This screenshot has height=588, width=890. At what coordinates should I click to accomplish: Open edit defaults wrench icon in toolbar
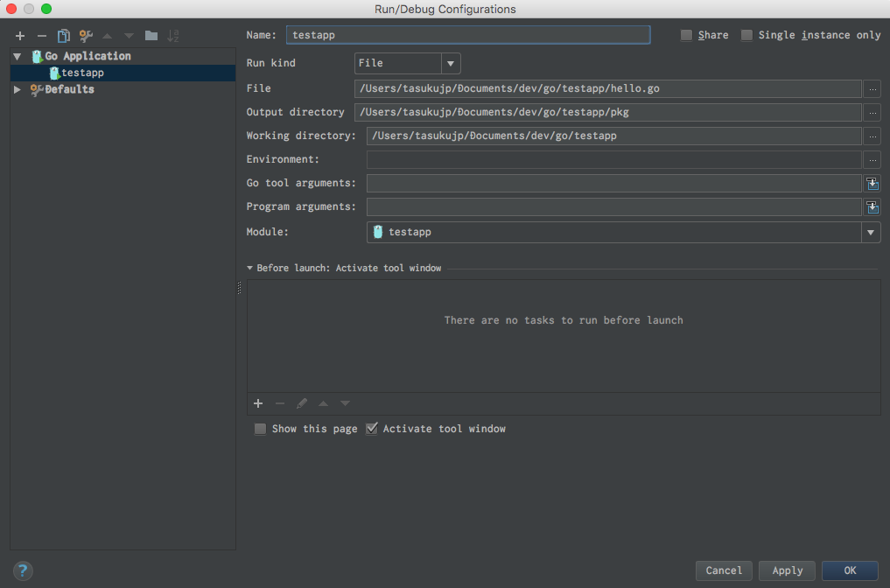[86, 36]
